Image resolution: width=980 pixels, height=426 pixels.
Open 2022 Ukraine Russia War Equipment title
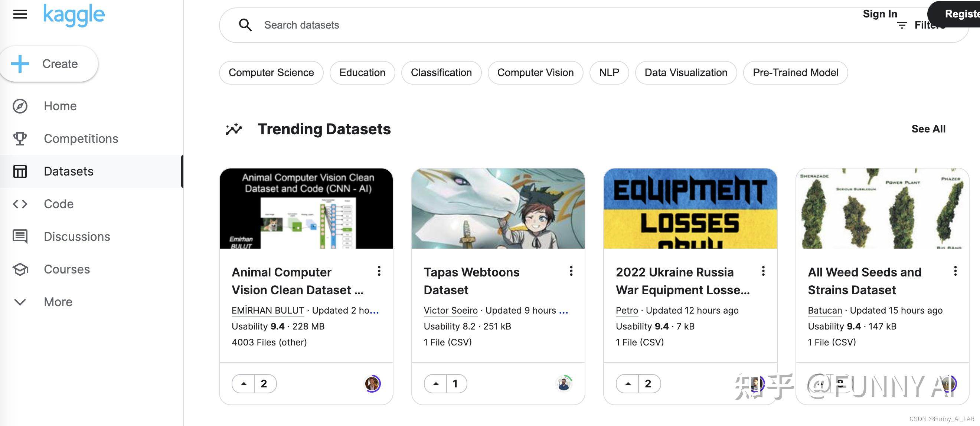tap(683, 281)
